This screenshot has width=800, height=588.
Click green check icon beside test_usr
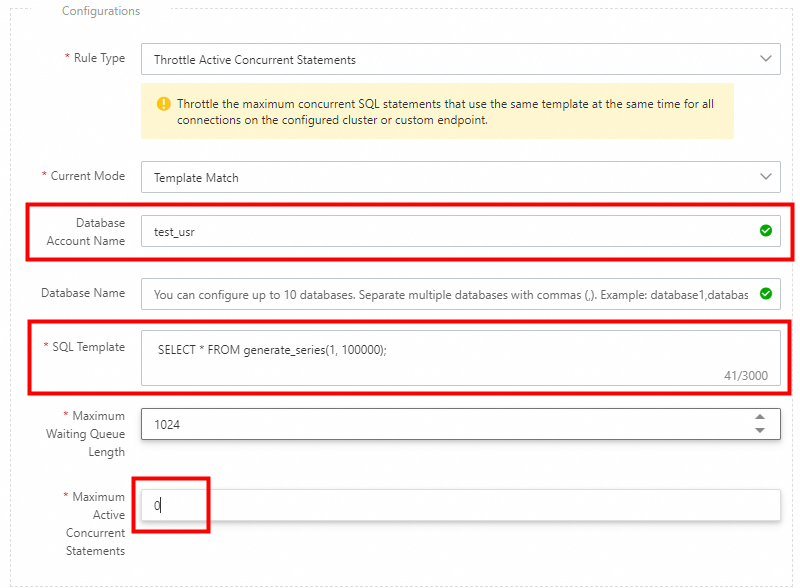click(766, 231)
